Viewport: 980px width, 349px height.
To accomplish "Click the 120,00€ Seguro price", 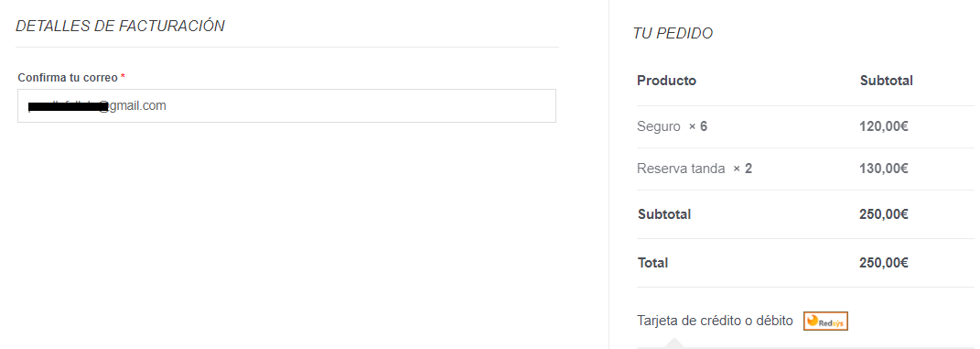I will pyautogui.click(x=884, y=127).
